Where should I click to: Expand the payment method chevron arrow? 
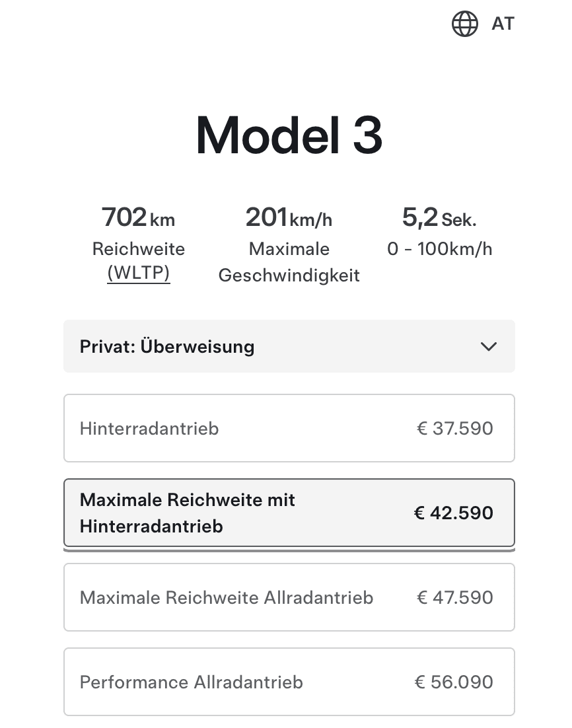pos(488,347)
